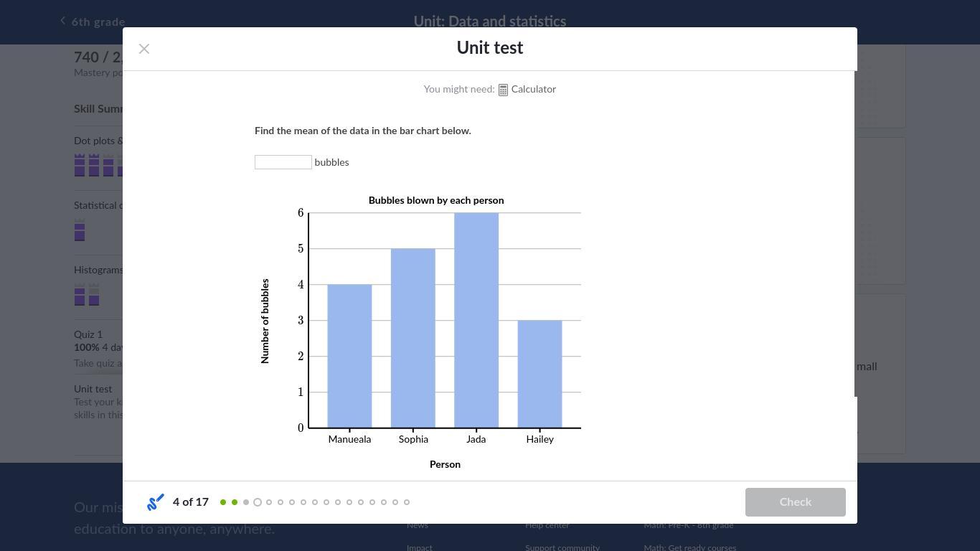Focus the bubbles answer input field
The image size is (980, 551).
(283, 162)
